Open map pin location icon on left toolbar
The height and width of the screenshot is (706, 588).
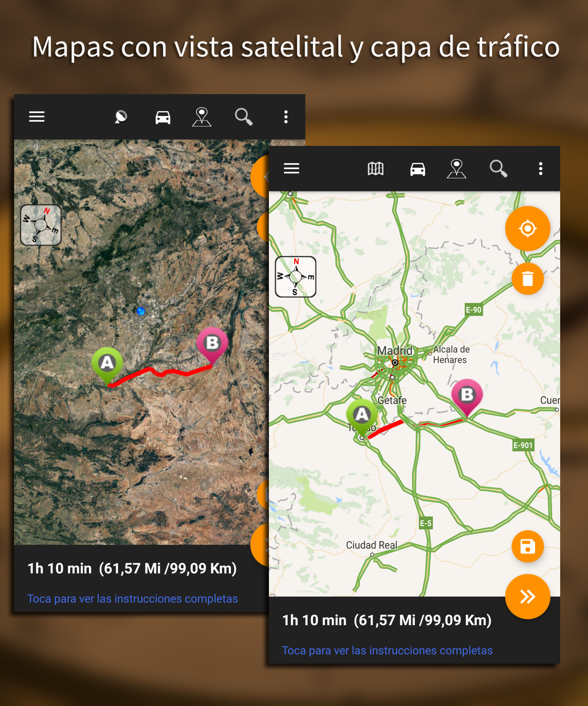[202, 117]
